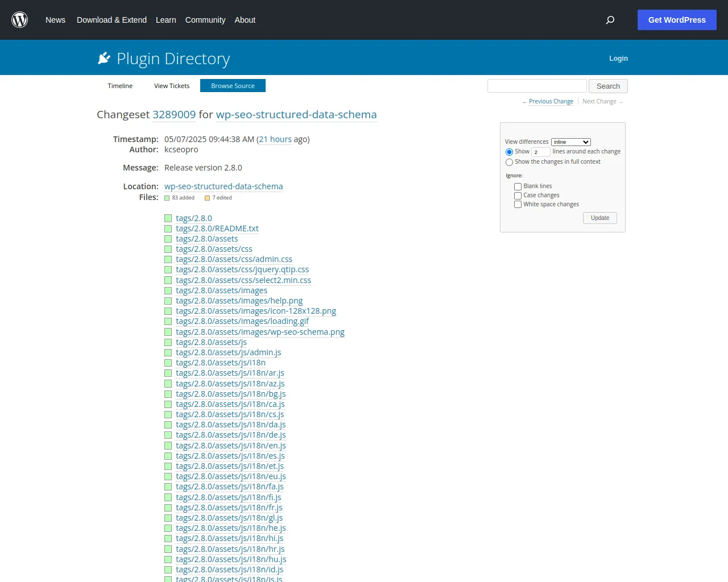Open tags/2.8.0/README.txt link
This screenshot has width=728, height=582.
pyautogui.click(x=217, y=228)
